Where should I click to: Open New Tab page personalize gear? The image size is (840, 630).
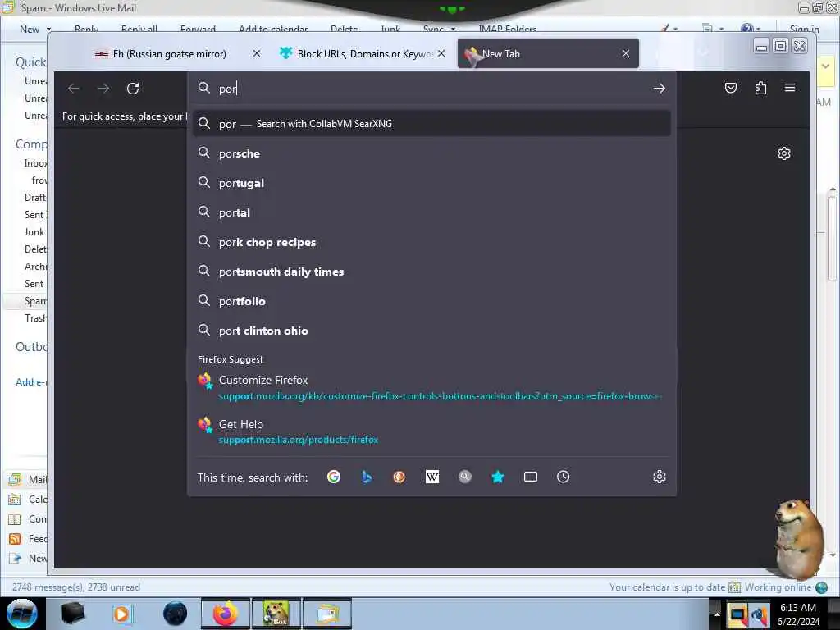coord(783,153)
